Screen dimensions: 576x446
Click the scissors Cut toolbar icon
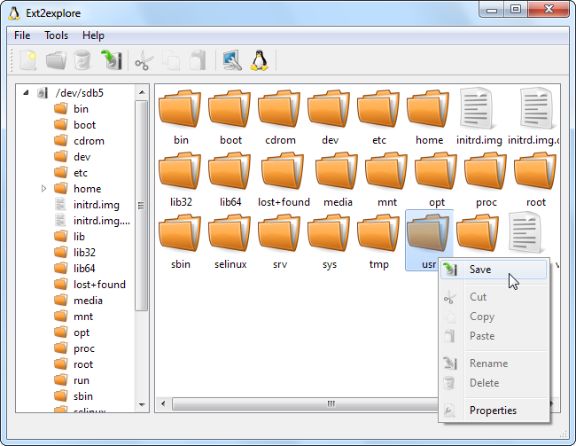144,61
